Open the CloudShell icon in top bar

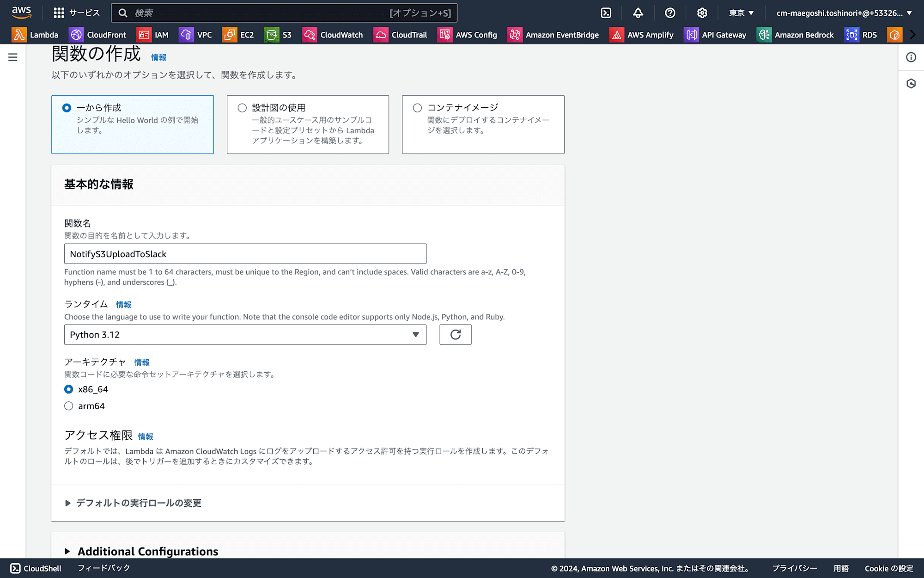point(606,13)
